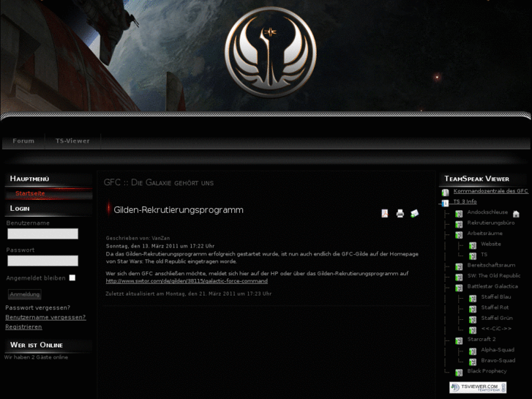
Task: Click the Benutzername vergessen? link
Action: coord(45,317)
